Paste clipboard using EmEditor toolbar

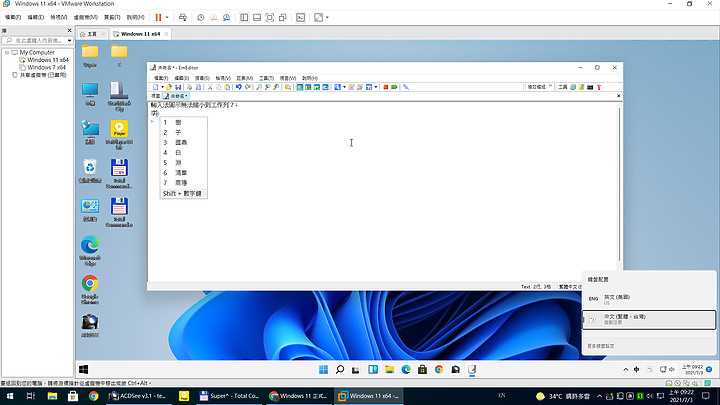pyautogui.click(x=227, y=87)
